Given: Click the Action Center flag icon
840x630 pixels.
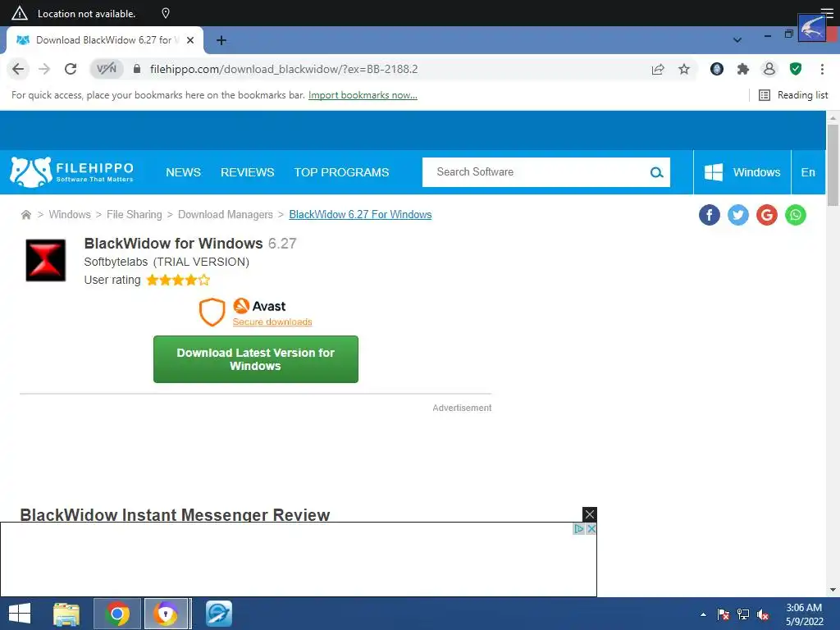Looking at the screenshot, I should tap(724, 614).
